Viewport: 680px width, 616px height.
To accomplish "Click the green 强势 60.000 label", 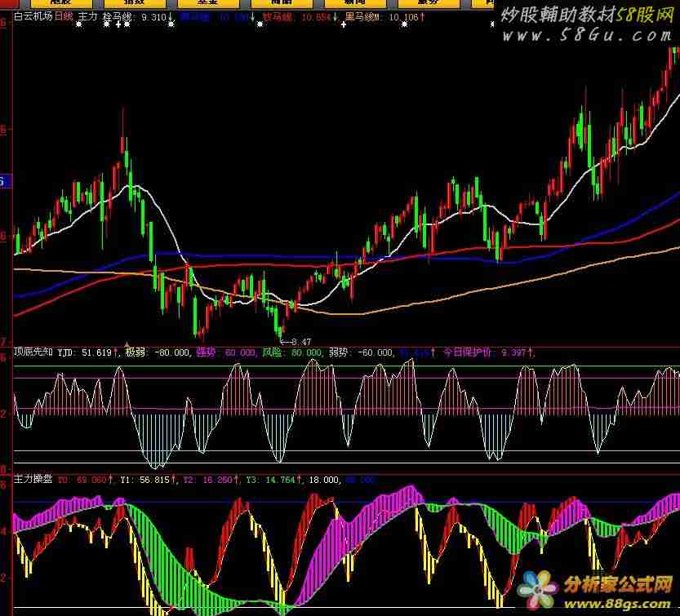I will [226, 353].
